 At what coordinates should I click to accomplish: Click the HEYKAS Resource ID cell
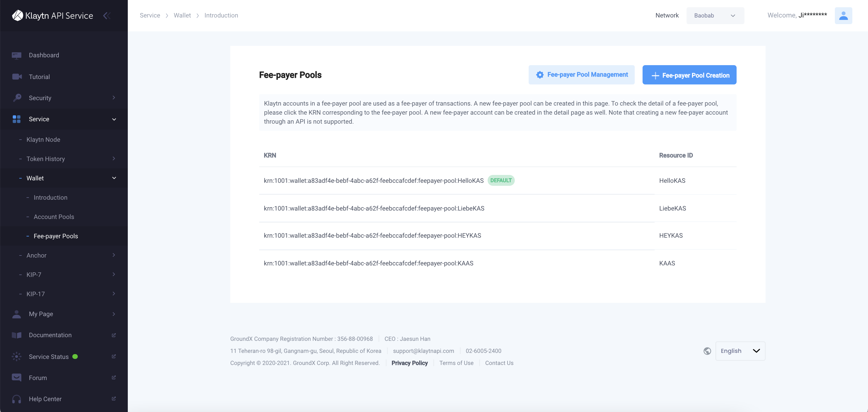[x=671, y=236]
